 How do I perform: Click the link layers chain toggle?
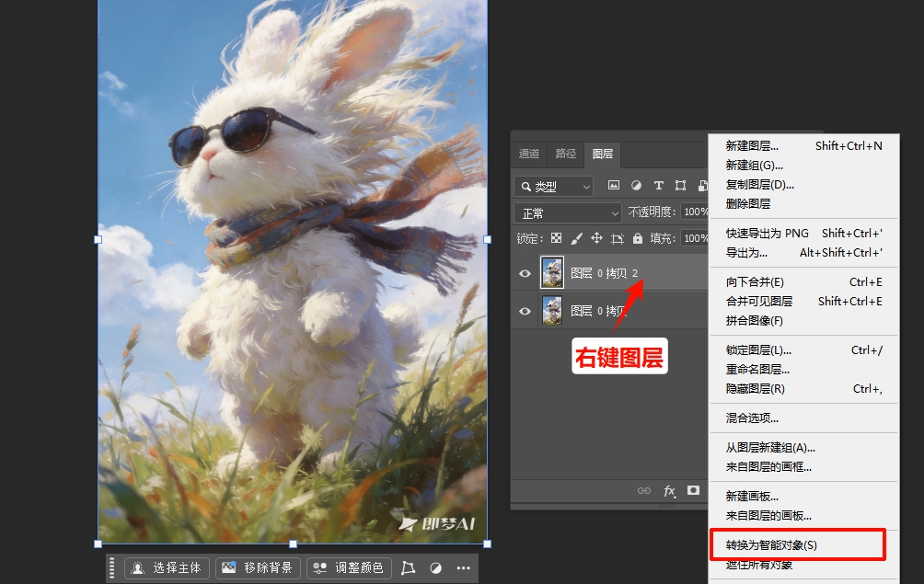click(645, 490)
